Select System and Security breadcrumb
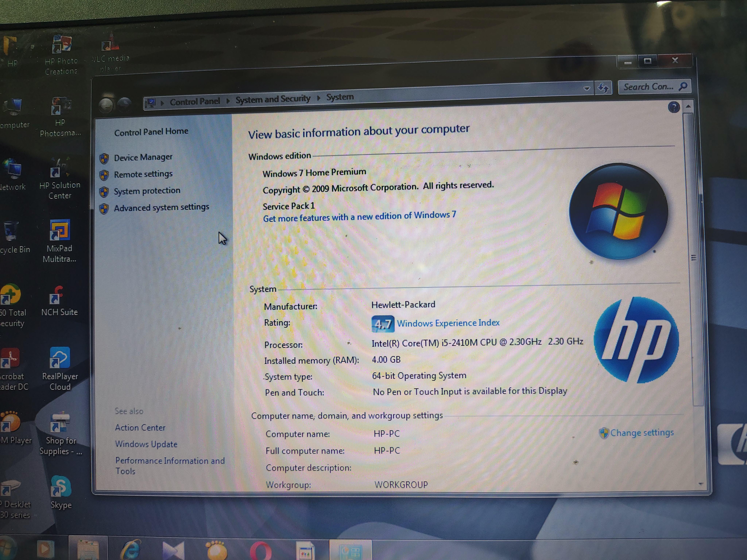The image size is (747, 560). point(272,99)
